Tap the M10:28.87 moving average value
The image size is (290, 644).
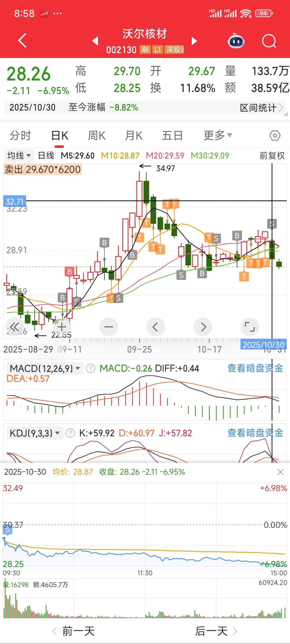(120, 156)
